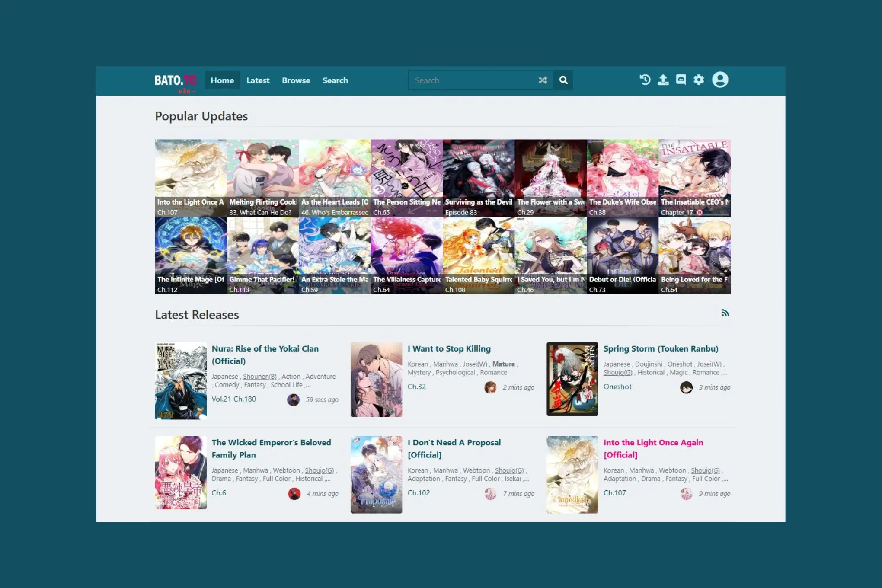Click the 18+ badge on The Insatiable CEO
Viewport: 882px width, 588px height.
(700, 212)
